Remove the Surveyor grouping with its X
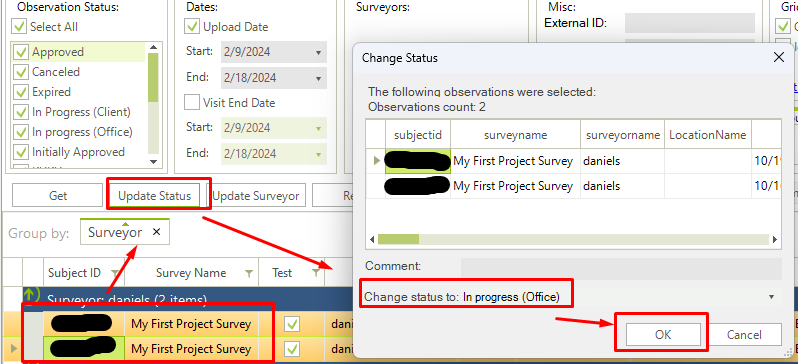This screenshot has width=798, height=364. click(x=157, y=232)
